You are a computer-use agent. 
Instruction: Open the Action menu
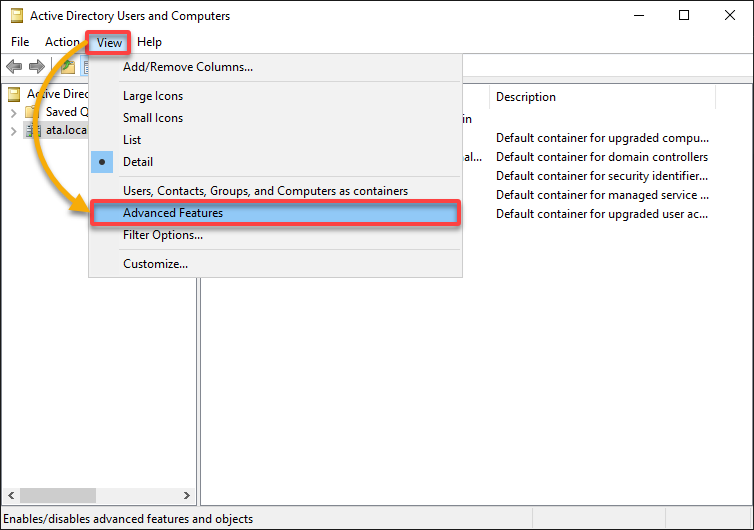click(62, 42)
